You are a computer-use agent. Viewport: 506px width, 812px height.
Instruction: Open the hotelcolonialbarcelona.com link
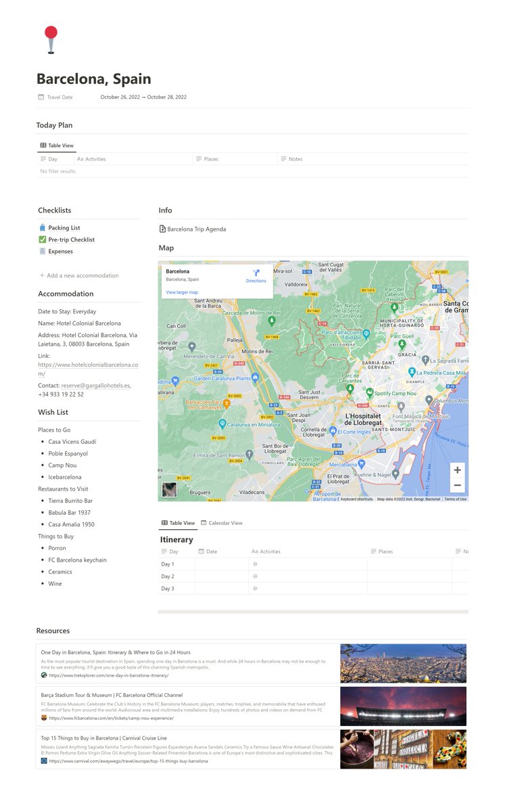tap(88, 369)
